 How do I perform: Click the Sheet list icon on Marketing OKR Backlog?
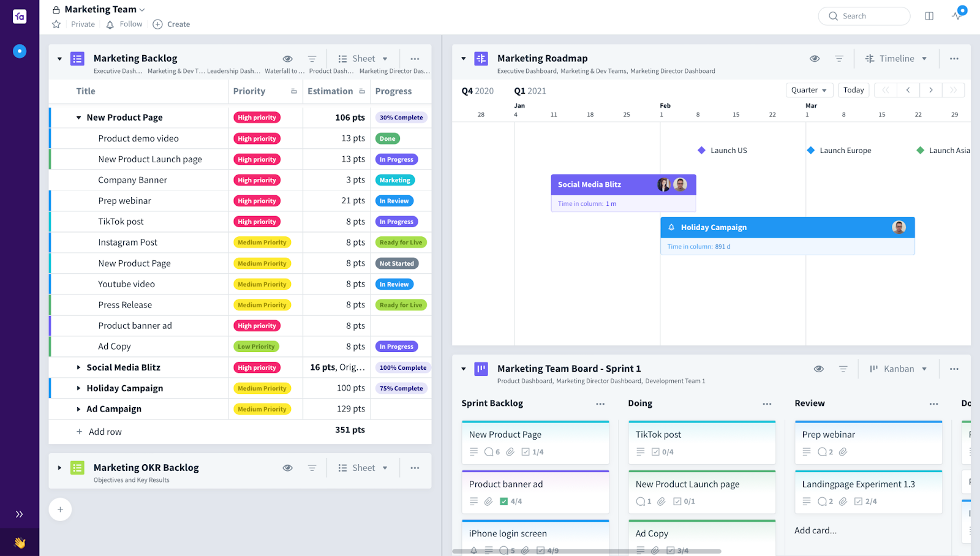[342, 467]
